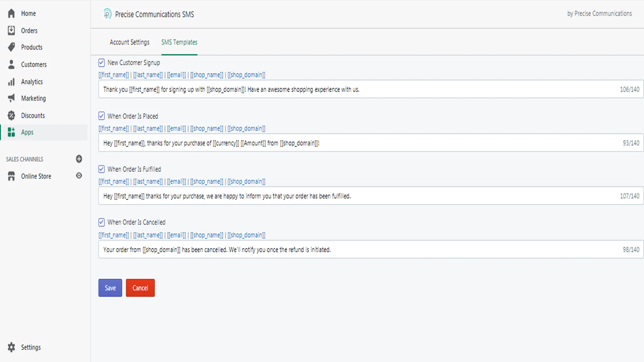Insert [[email]] tag under When Order Is Fulfilled
This screenshot has height=362, width=644.
click(x=176, y=181)
